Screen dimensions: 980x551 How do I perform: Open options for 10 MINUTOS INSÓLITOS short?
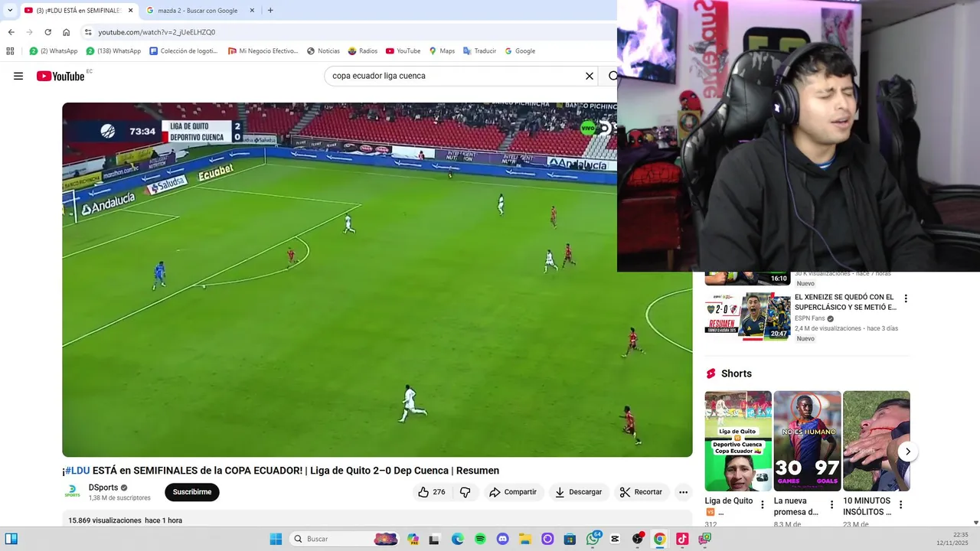tap(900, 505)
